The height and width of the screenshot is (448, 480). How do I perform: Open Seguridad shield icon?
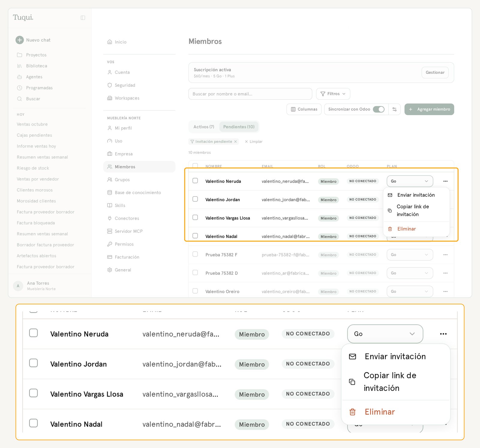point(110,85)
